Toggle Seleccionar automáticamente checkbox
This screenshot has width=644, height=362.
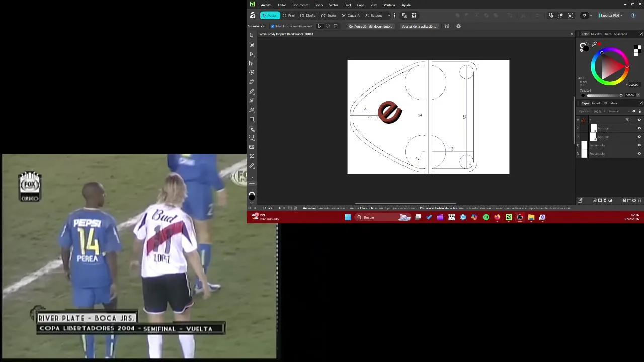273,26
